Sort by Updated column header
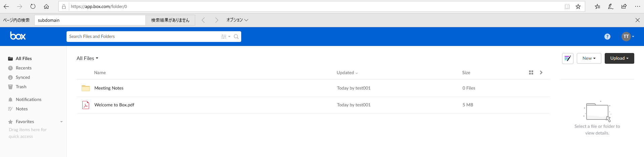The height and width of the screenshot is (157, 644). [347, 73]
